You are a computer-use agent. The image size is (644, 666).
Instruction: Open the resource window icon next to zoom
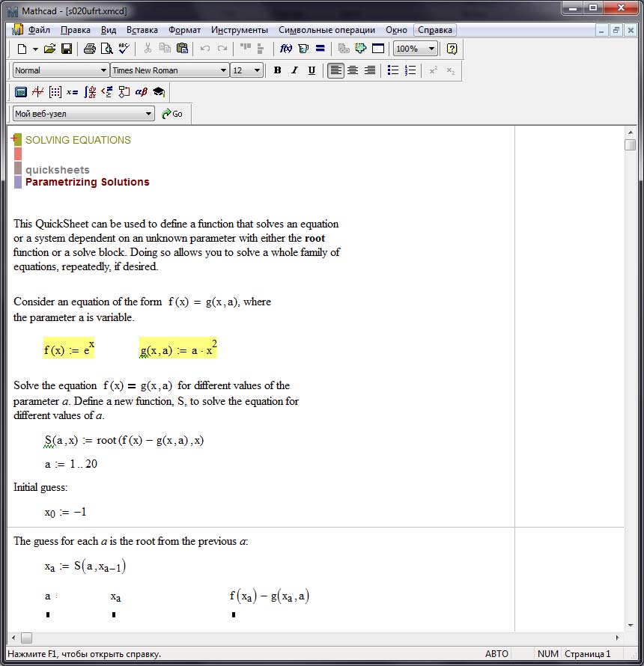point(378,49)
